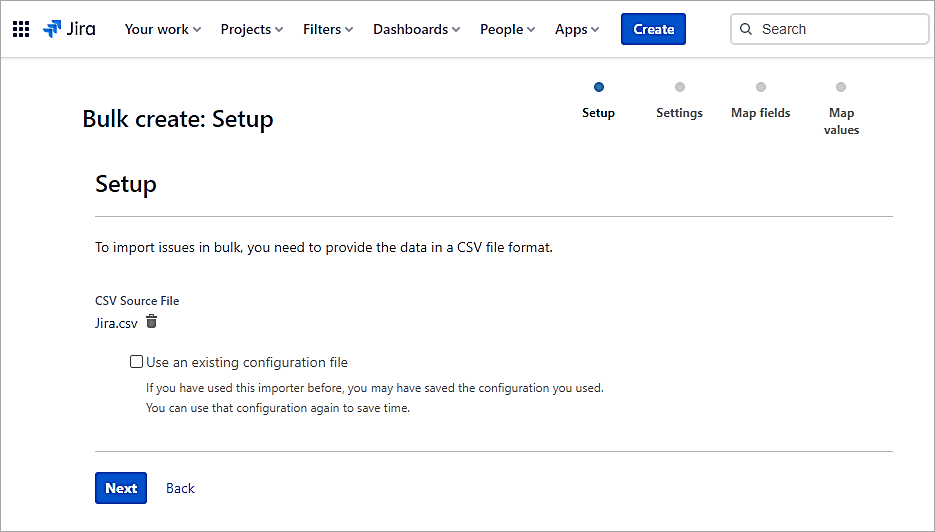Focus the Search input field
This screenshot has width=935, height=532.
coord(840,29)
